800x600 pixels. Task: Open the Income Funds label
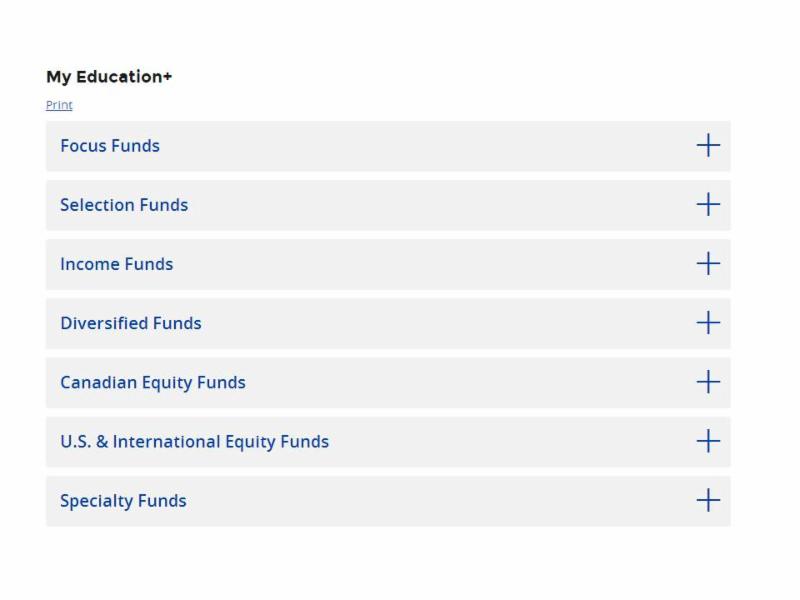117,264
